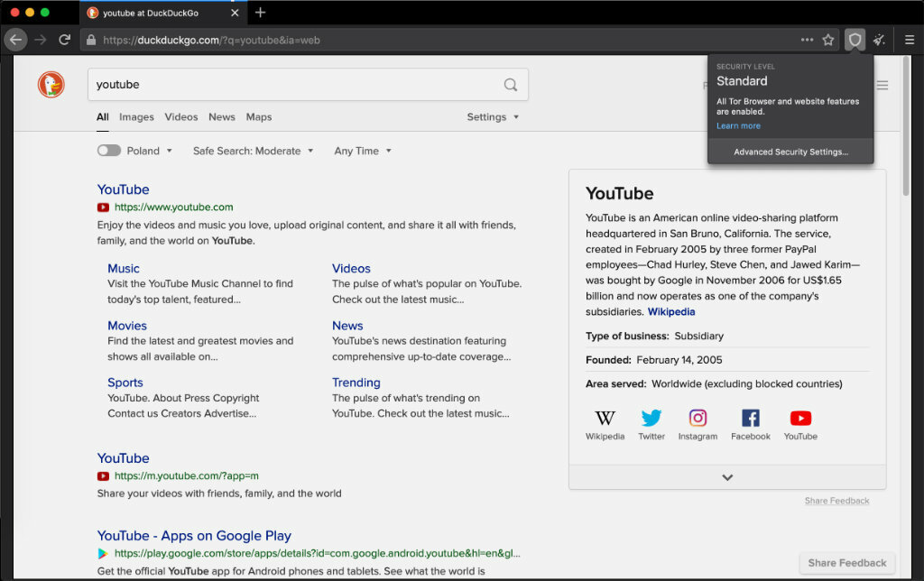Open the https://m.youtube.com/?app=m URL link

click(186, 476)
